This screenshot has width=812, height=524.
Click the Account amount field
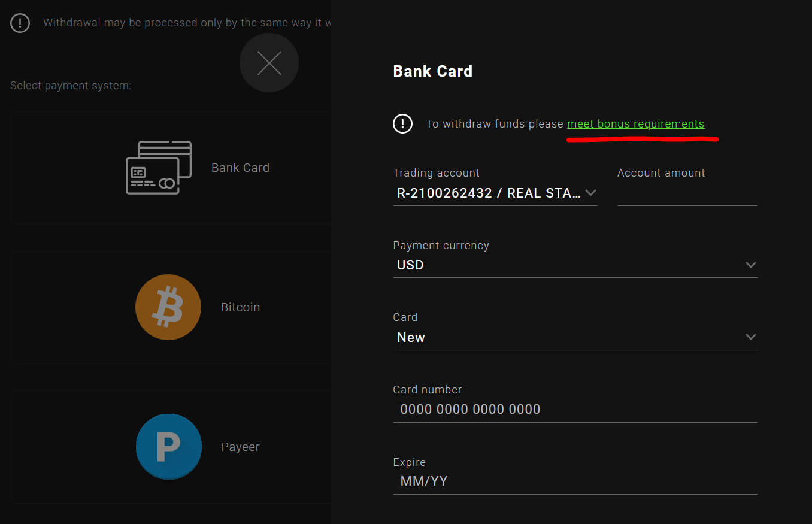[x=687, y=193]
